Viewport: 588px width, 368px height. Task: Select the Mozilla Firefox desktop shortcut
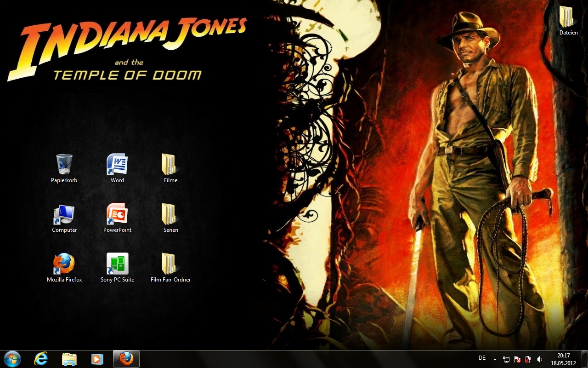64,264
